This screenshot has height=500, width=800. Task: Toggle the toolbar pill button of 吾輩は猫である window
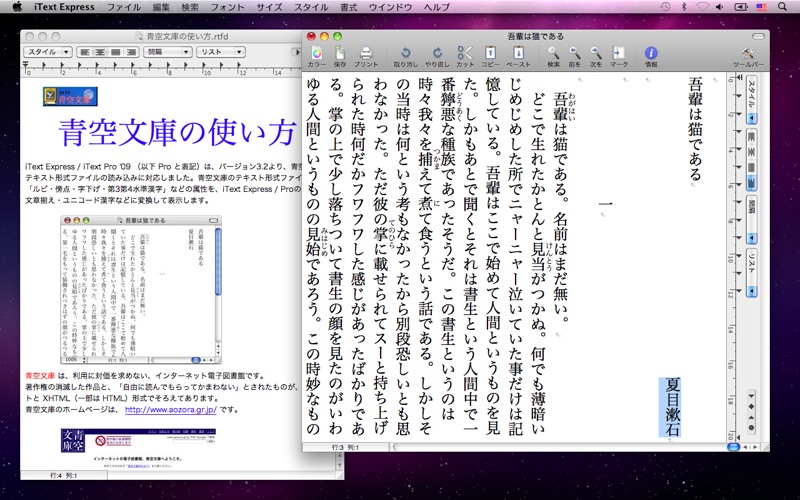point(758,36)
